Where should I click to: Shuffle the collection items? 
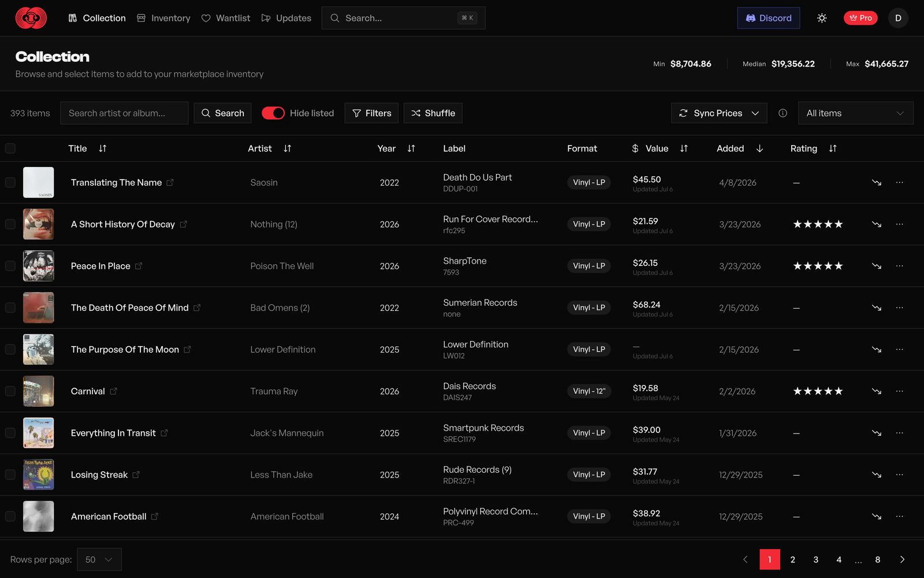coord(433,113)
